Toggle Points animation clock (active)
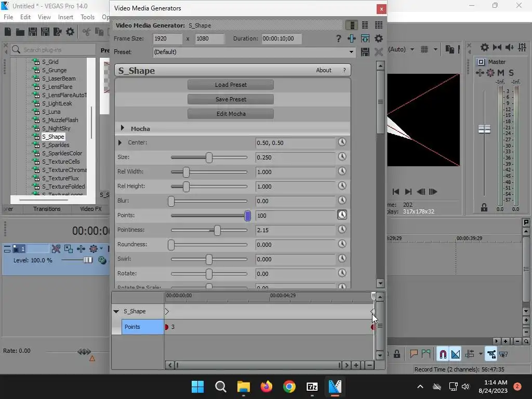 (342, 215)
